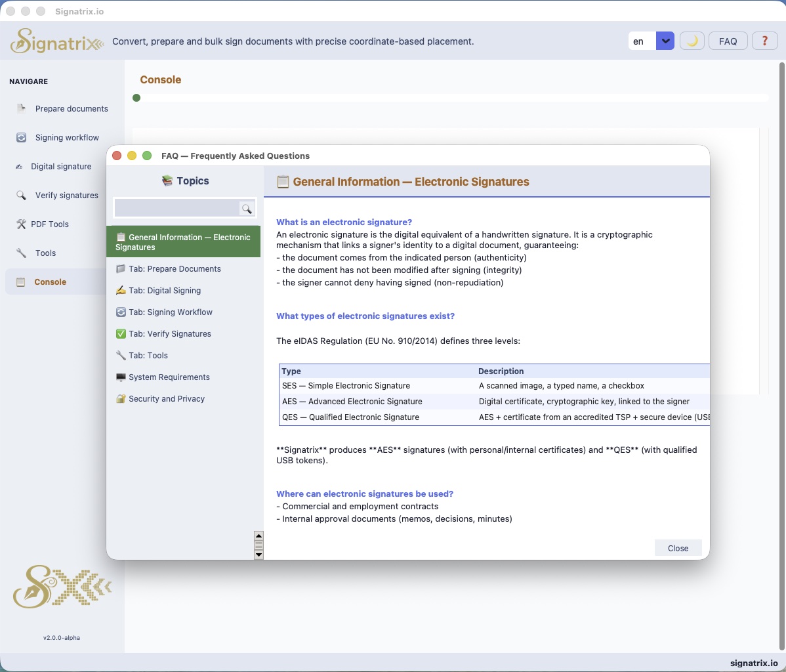Click the topics search input field

tap(176, 209)
